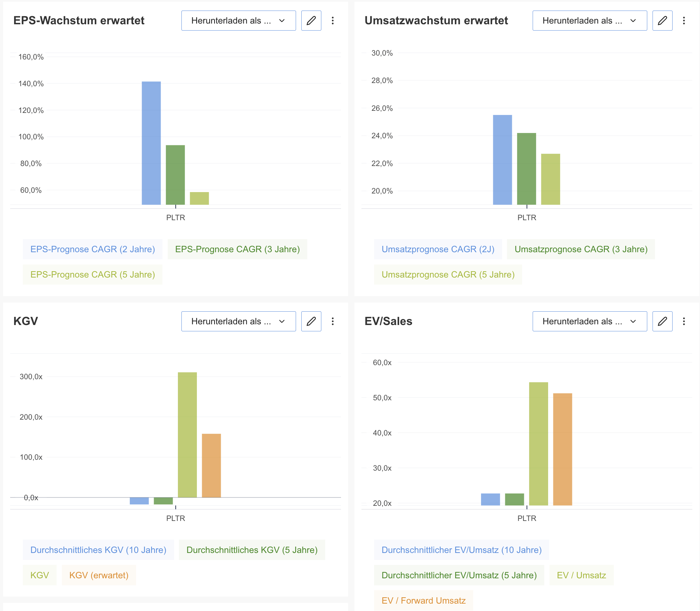The width and height of the screenshot is (700, 611).
Task: Toggle EPS-Prognose CAGR (3 Jahre) series
Action: (x=237, y=249)
